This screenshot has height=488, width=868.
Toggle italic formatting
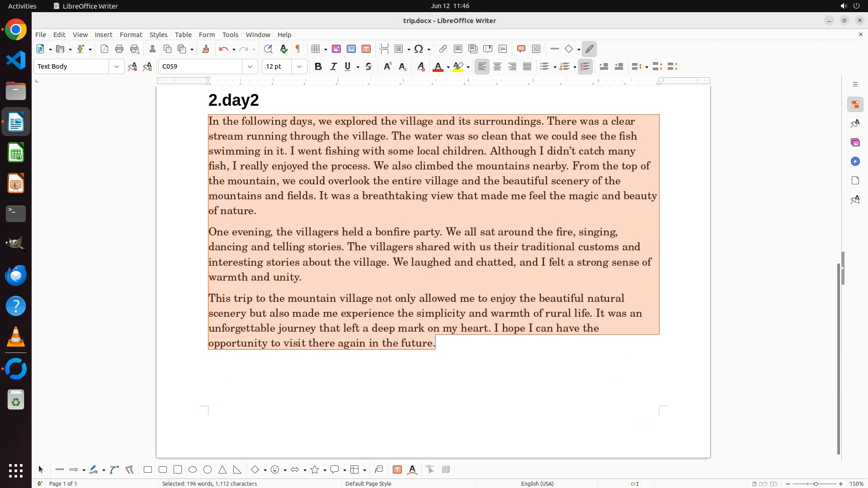tap(333, 66)
